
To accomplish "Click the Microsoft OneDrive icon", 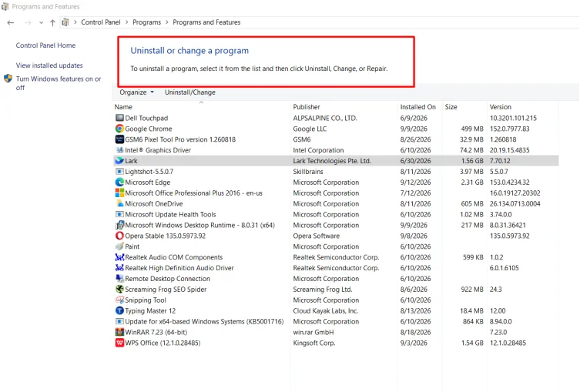I will coord(119,204).
